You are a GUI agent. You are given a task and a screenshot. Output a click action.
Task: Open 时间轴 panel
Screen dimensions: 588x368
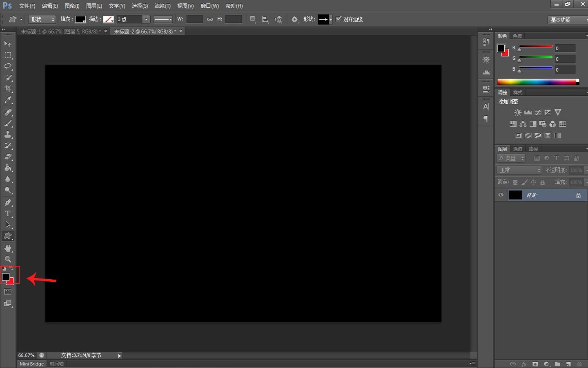tap(57, 364)
